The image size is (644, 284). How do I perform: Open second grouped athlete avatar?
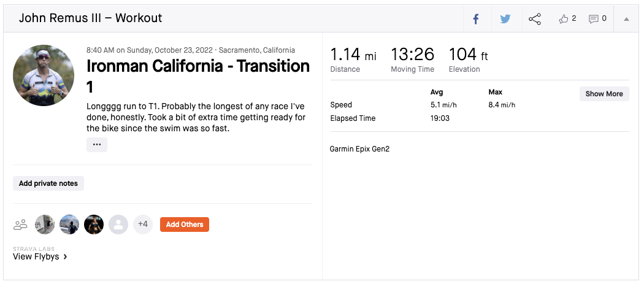point(69,225)
